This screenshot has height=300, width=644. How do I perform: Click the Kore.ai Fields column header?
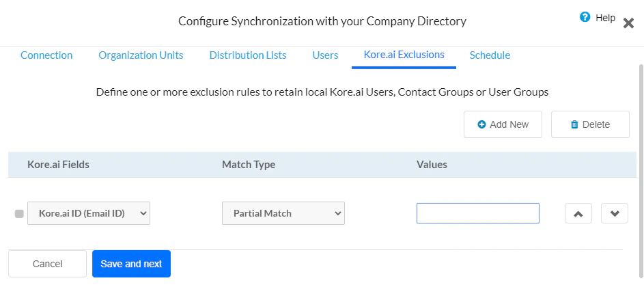pyautogui.click(x=58, y=165)
